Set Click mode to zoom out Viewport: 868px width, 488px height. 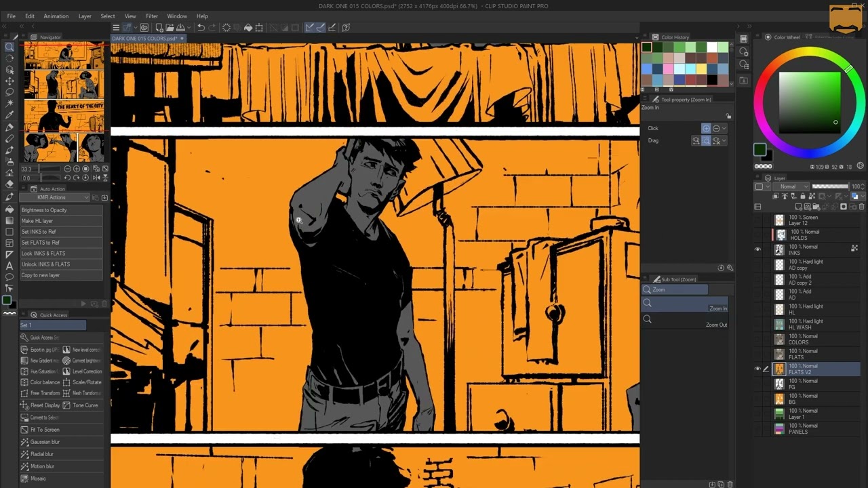pos(716,128)
